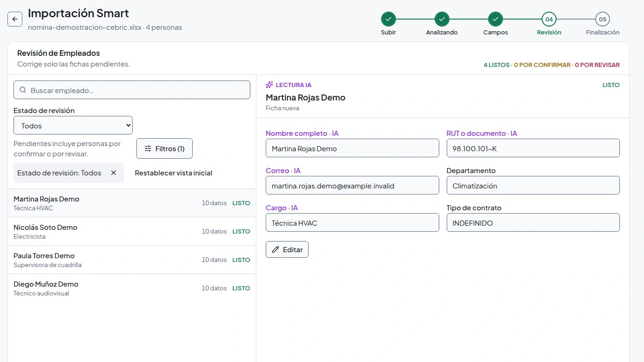The image size is (644, 362).
Task: Focus the Buscar empleado search field
Action: 132,90
